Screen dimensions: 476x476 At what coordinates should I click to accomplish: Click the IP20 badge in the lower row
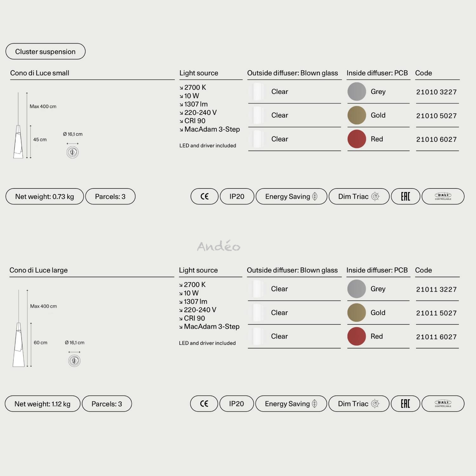pyautogui.click(x=236, y=404)
